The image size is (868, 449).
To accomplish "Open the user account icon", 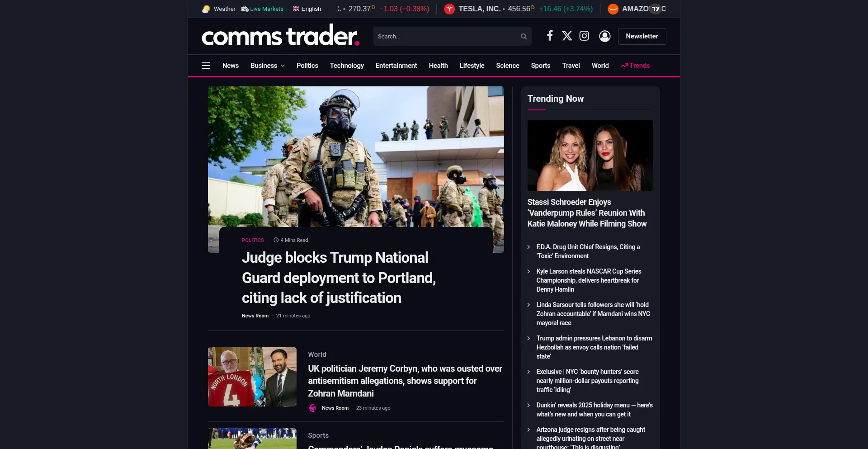I will click(604, 36).
